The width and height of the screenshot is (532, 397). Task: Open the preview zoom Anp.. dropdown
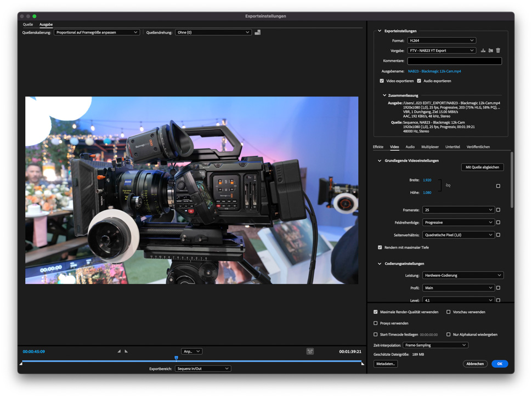[192, 351]
